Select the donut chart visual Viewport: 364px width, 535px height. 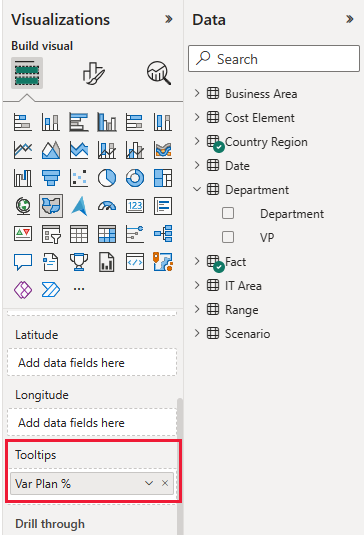(135, 178)
